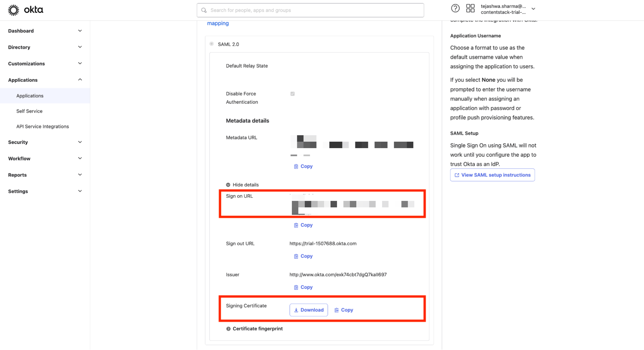This screenshot has height=350, width=644.
Task: Click View SAML setup instructions
Action: [492, 175]
